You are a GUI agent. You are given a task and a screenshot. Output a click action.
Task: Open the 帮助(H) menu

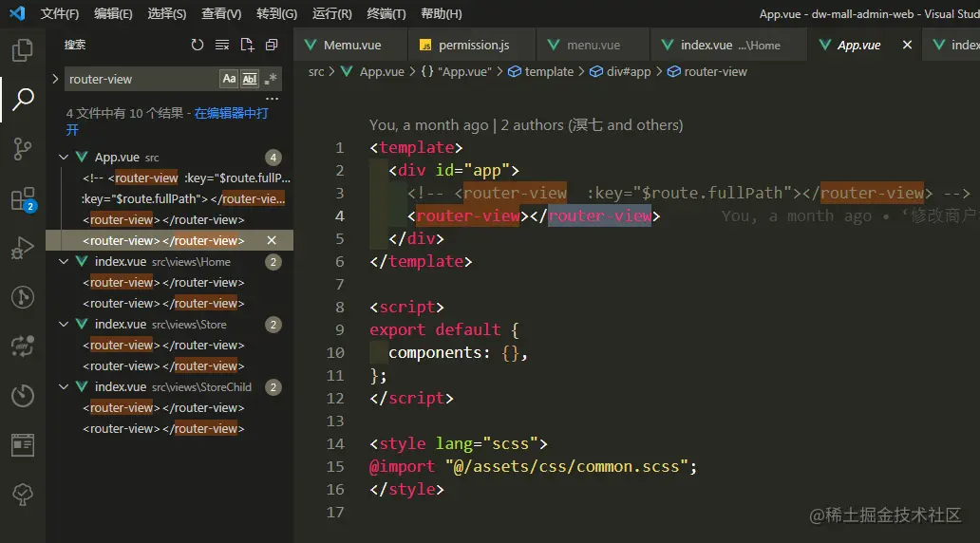pos(442,13)
